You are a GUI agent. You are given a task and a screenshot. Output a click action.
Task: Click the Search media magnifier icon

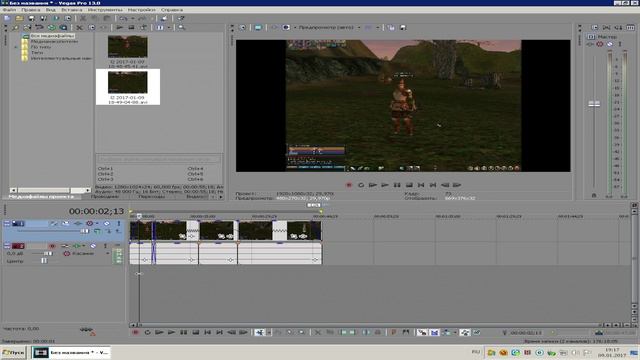click(x=181, y=28)
